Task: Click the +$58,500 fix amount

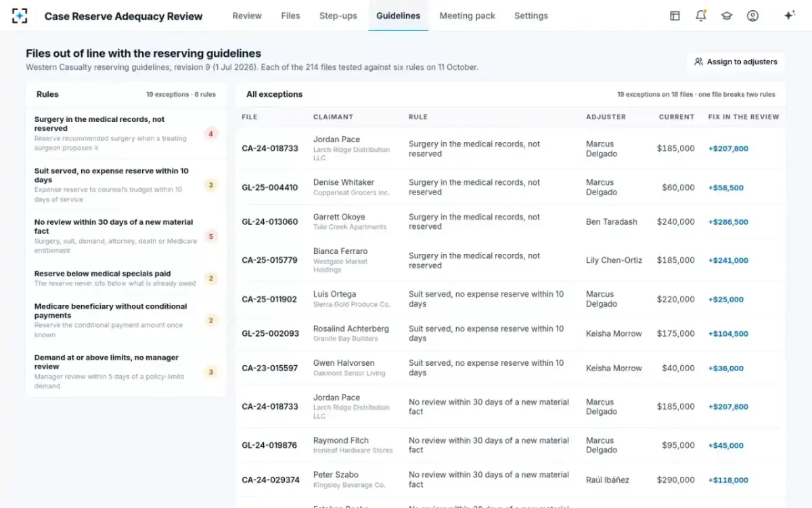Action: point(726,188)
